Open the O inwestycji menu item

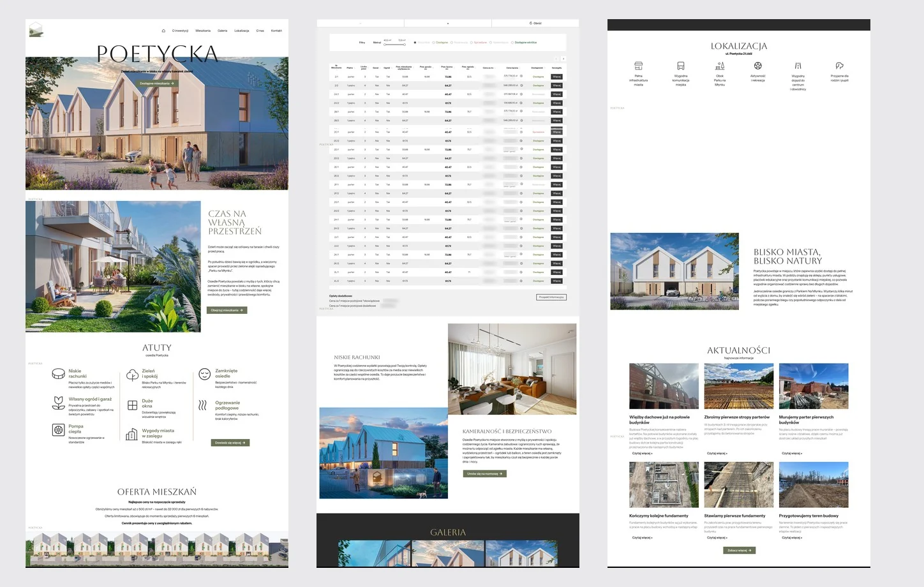pyautogui.click(x=180, y=31)
